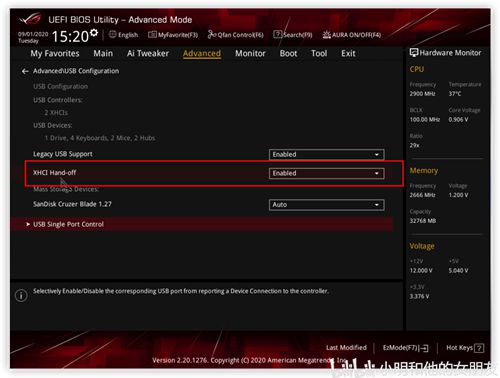The image size is (500, 378).
Task: Click the USB Controllers: label
Action: point(58,100)
